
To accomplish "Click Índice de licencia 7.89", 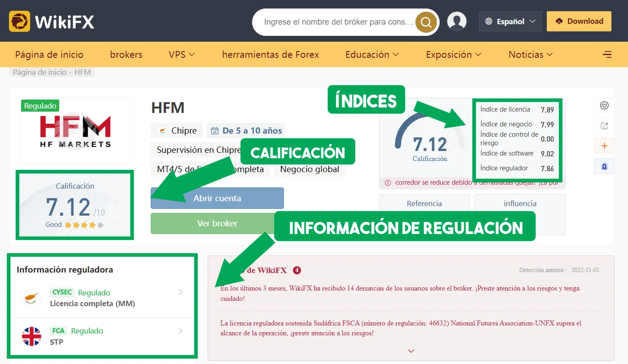I will pyautogui.click(x=517, y=109).
